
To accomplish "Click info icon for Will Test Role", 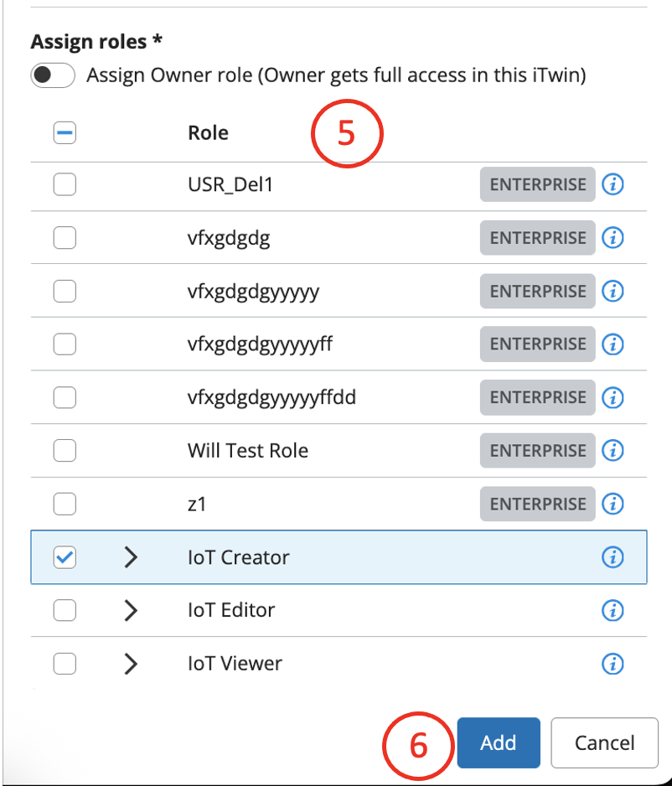I will [x=613, y=451].
